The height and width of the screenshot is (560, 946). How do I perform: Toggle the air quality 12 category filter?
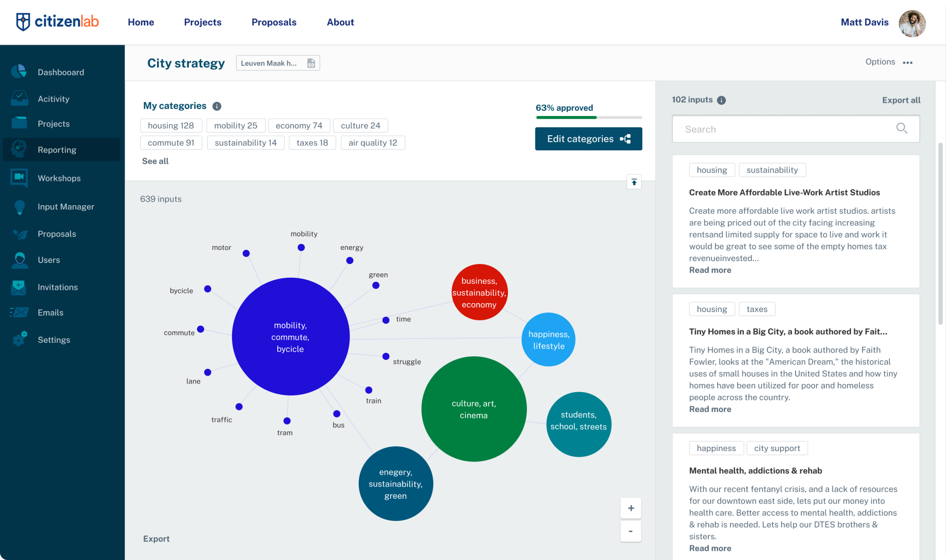(373, 142)
